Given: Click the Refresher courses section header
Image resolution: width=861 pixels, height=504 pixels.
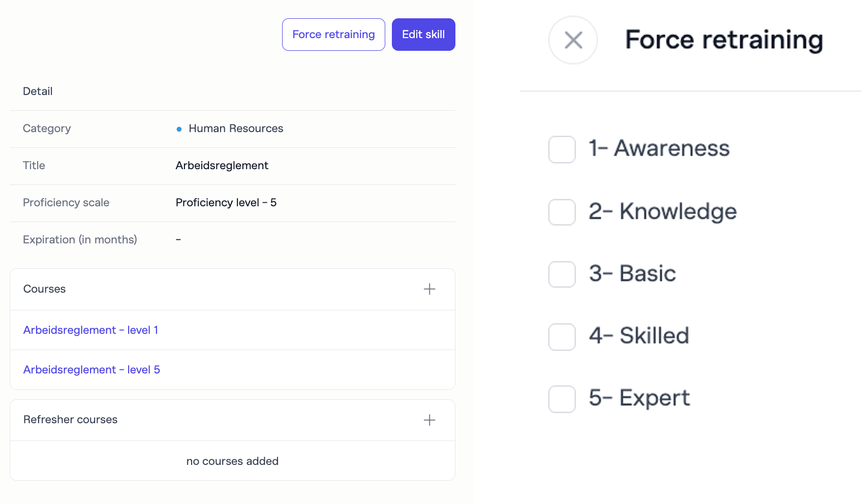Looking at the screenshot, I should pyautogui.click(x=71, y=420).
